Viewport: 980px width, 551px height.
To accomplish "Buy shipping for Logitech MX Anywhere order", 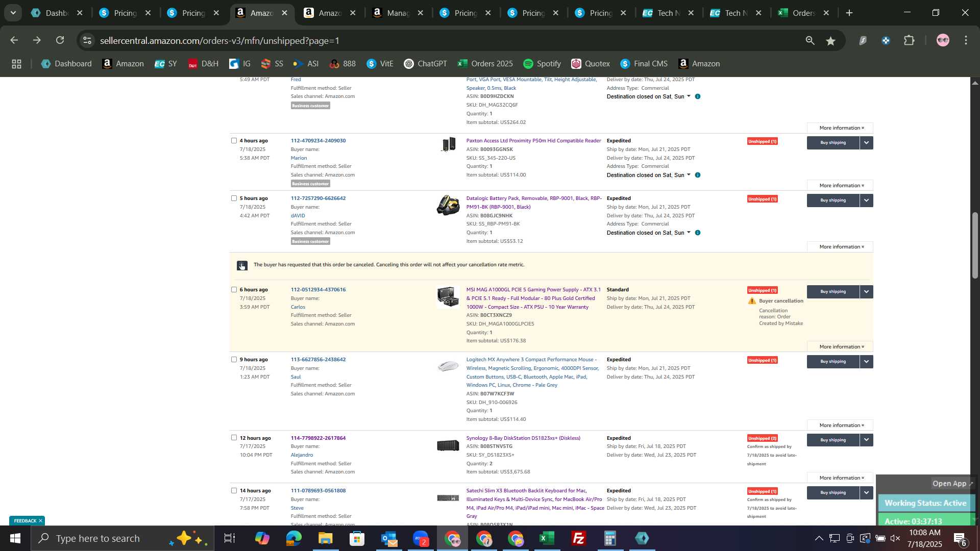I will click(x=833, y=362).
